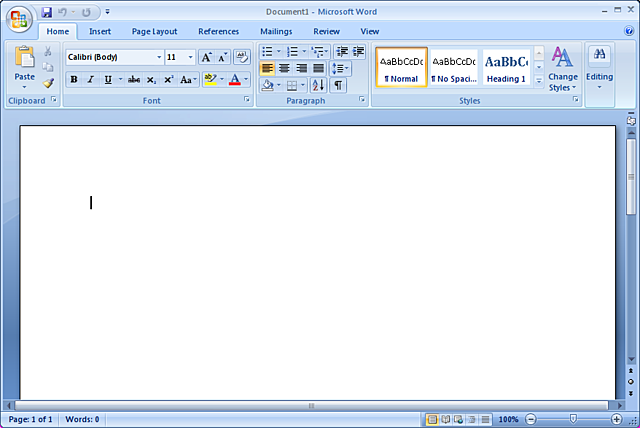
Task: Toggle Align Text Right
Action: 301,68
